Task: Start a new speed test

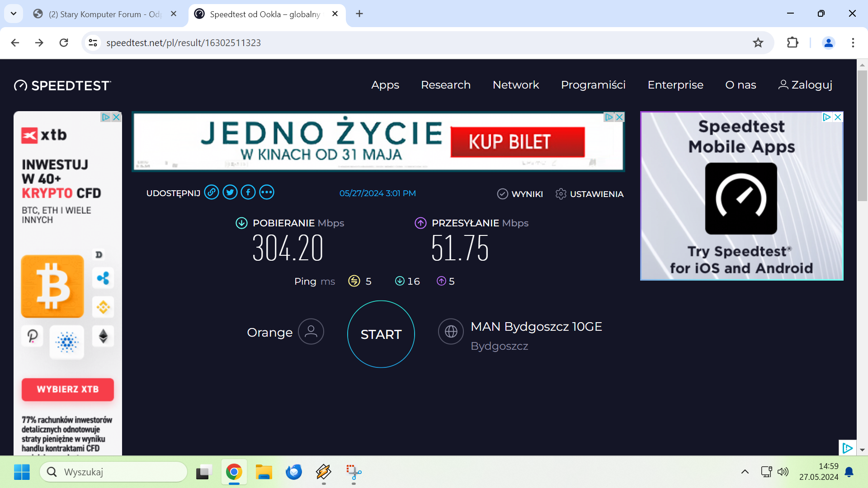Action: (381, 334)
